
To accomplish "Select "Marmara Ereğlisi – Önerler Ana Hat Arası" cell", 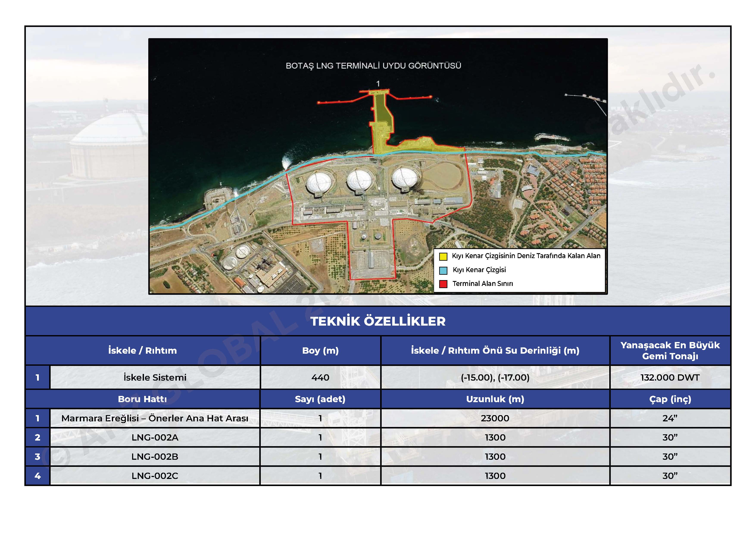I will (x=155, y=418).
